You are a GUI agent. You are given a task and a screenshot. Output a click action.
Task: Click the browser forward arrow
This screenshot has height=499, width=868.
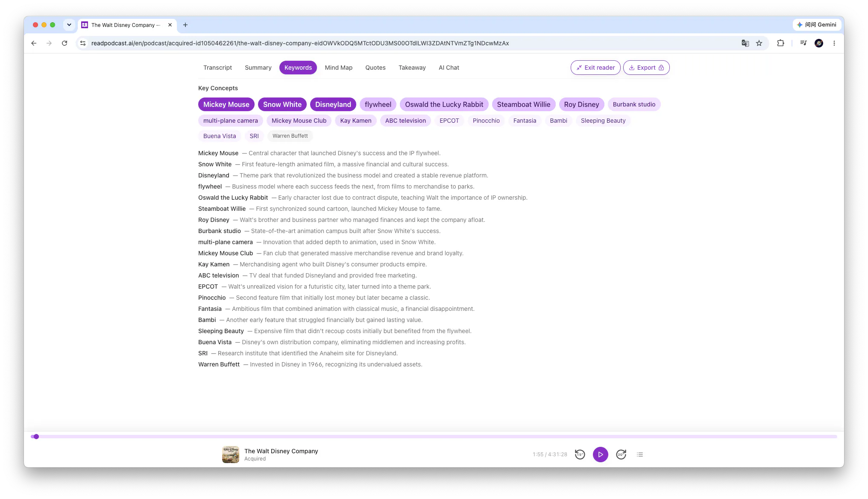point(49,43)
